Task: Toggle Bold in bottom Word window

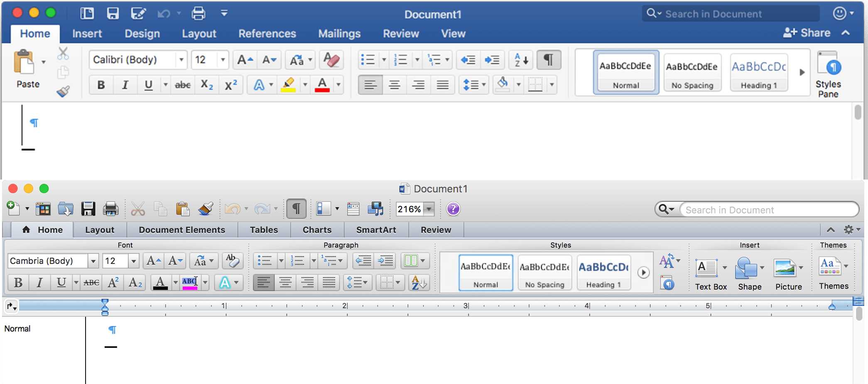Action: (18, 283)
